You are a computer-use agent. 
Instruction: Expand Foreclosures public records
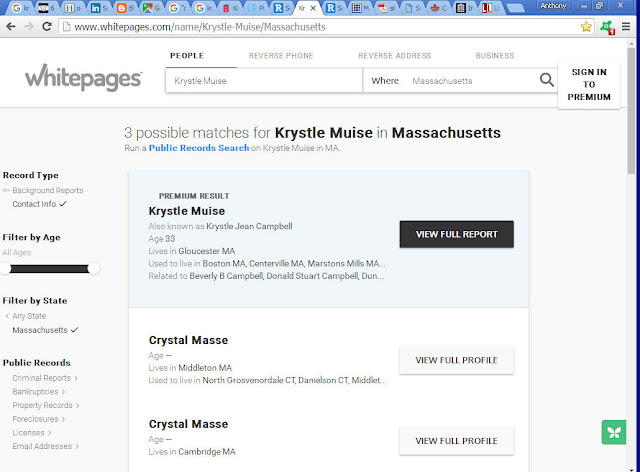click(x=39, y=419)
